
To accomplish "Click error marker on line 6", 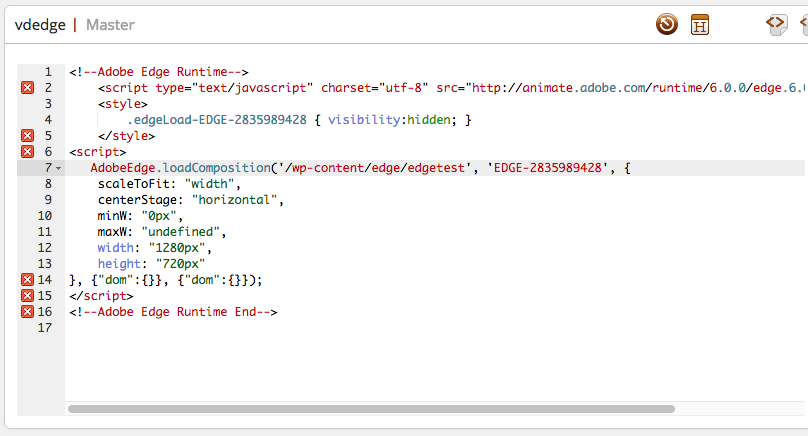I will tap(27, 152).
